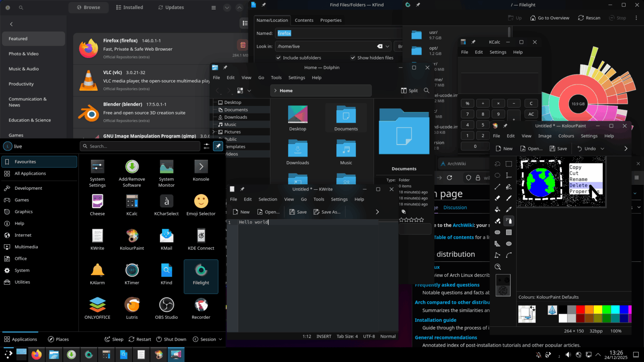Click the Firefox icon in the taskbar
The image size is (644, 362).
click(37, 354)
